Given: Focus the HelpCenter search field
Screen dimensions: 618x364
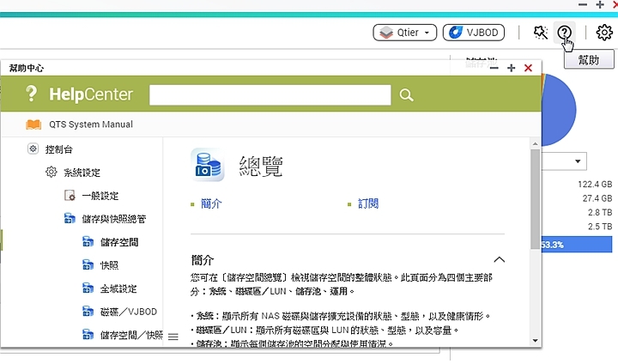Looking at the screenshot, I should 270,94.
